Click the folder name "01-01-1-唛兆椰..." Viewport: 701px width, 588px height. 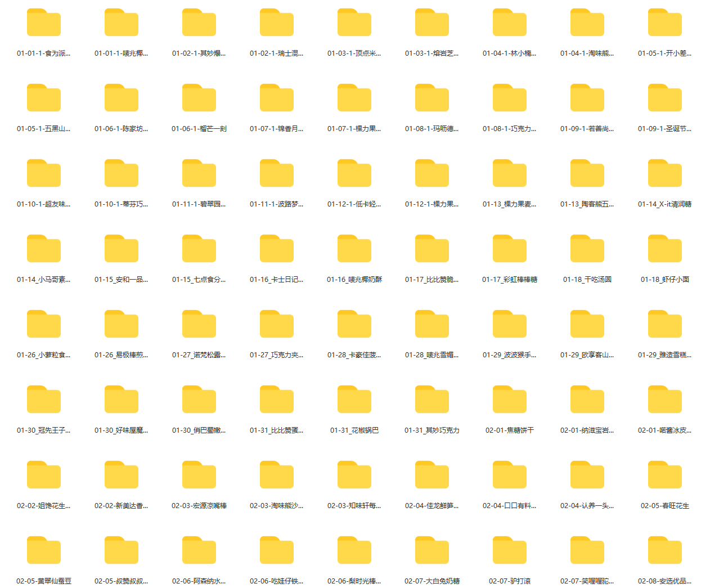tap(122, 53)
